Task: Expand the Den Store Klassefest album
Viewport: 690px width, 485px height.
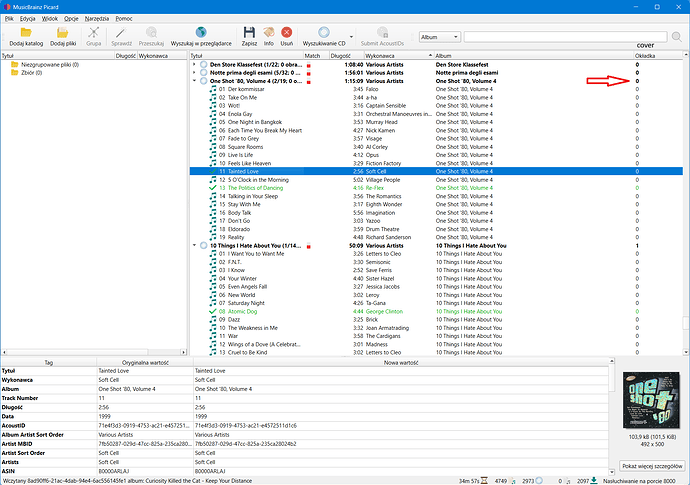Action: [x=194, y=65]
